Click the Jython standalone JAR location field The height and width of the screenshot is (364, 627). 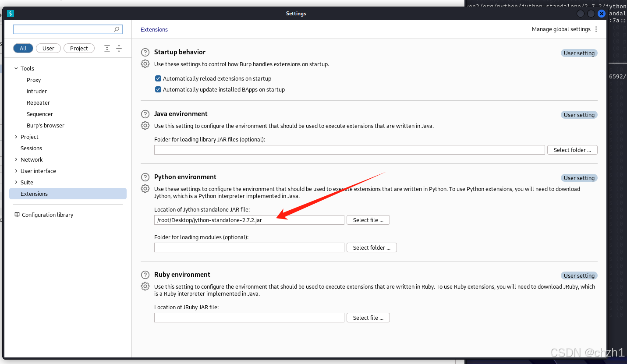pos(249,220)
